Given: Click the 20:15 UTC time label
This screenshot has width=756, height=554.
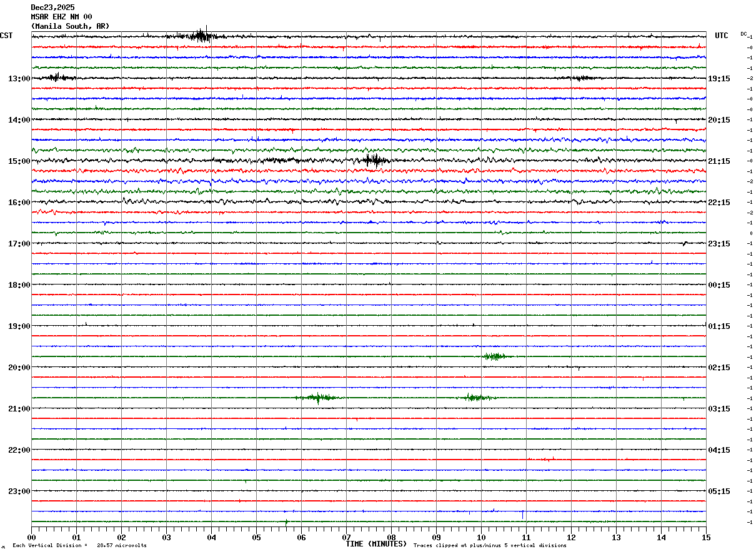Looking at the screenshot, I should tap(719, 120).
